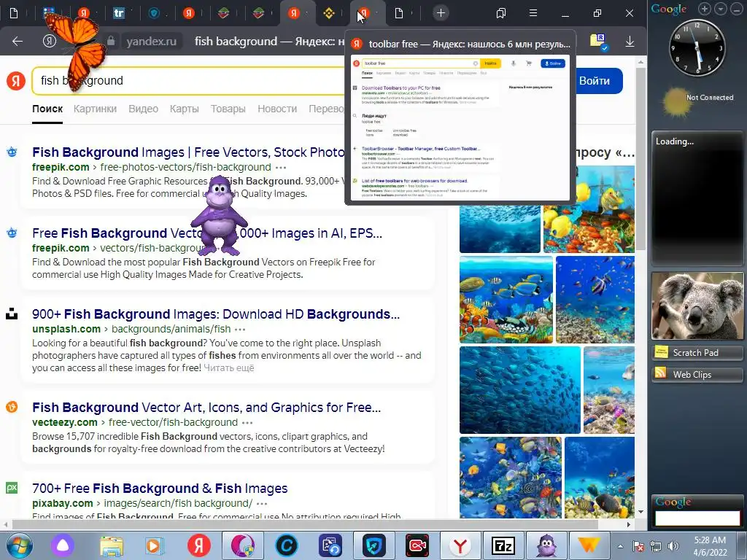This screenshot has width=747, height=560.
Task: Open options dots next to pixabay.com URL
Action: [262, 503]
